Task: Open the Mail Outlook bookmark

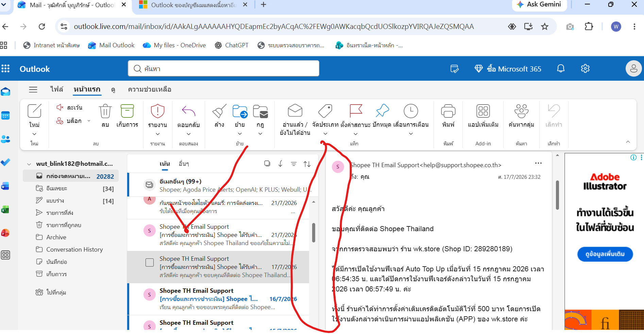Action: 111,45
